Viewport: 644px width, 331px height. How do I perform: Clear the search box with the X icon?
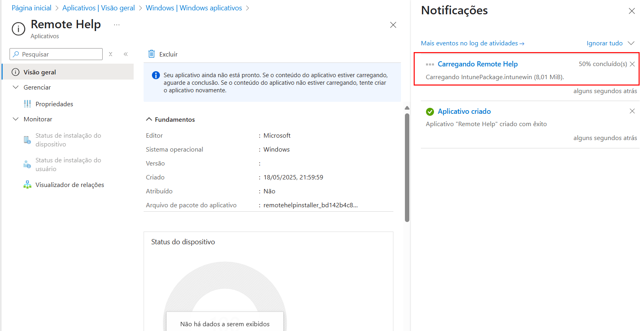(x=111, y=54)
